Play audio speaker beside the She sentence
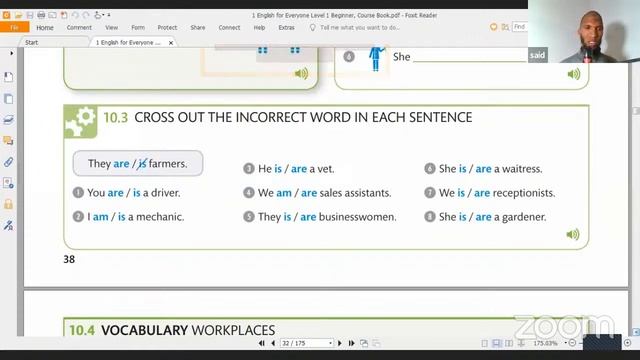 (573, 74)
